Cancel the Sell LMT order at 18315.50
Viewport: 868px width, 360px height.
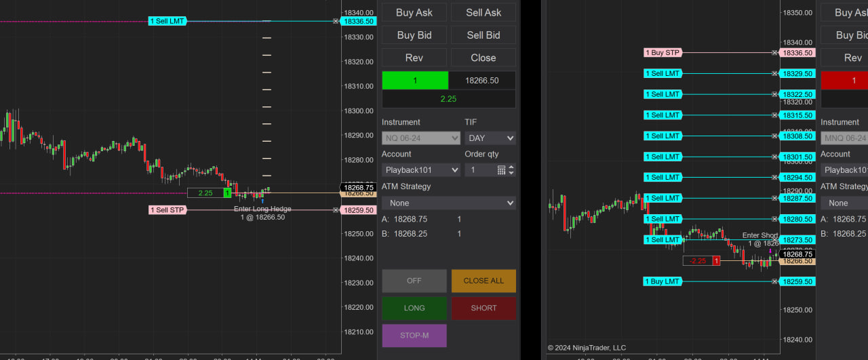click(774, 115)
